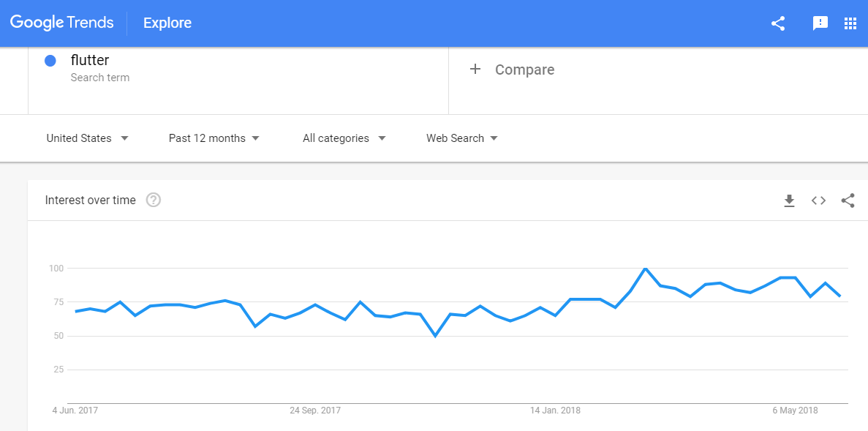Click the plus icon beside Compare
Image resolution: width=868 pixels, height=431 pixels.
coord(475,69)
